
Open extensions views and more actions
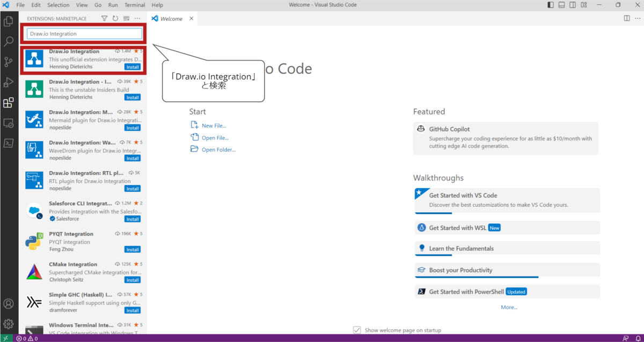coord(137,18)
